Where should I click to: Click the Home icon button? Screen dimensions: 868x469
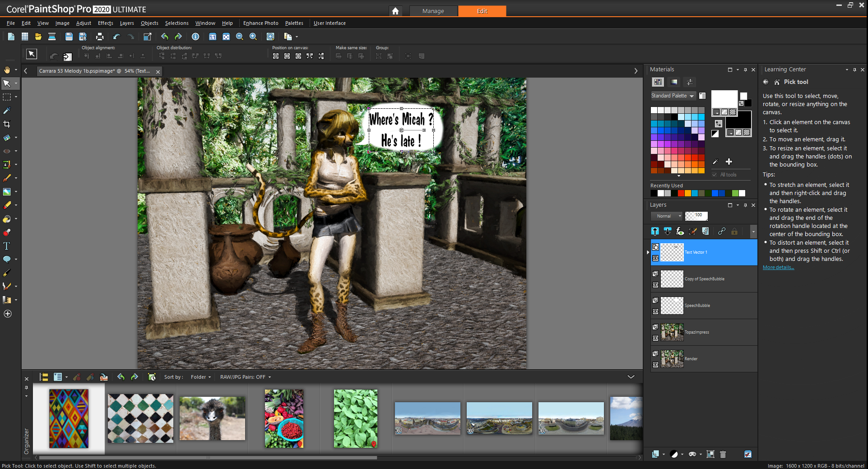(395, 11)
